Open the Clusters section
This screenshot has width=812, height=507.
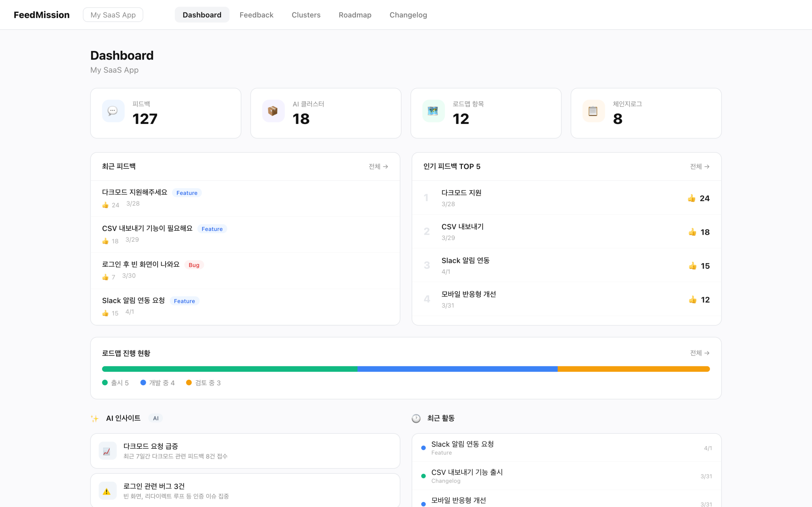click(x=306, y=15)
